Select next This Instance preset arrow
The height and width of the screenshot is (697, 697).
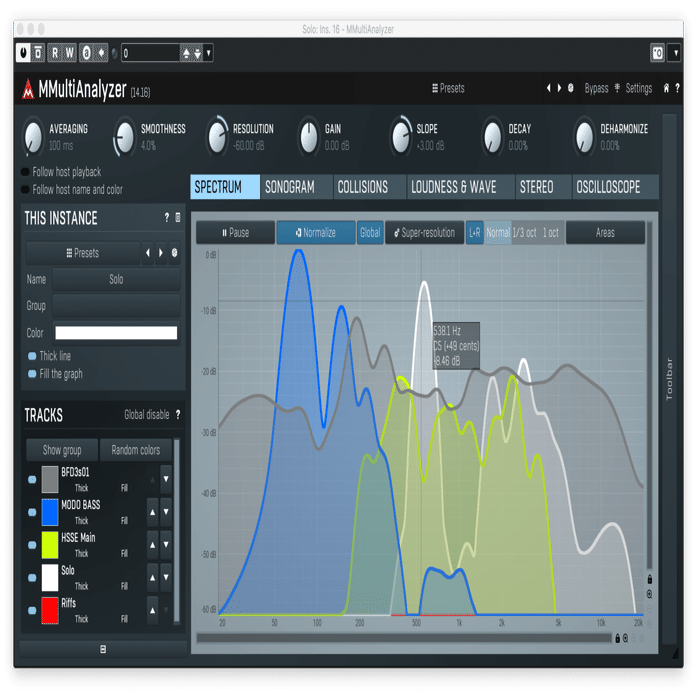[x=161, y=253]
